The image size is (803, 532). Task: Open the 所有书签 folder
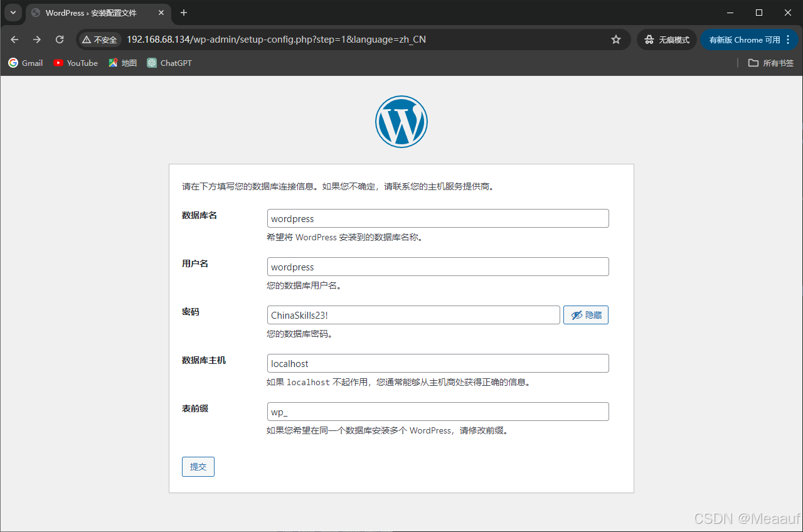click(771, 63)
